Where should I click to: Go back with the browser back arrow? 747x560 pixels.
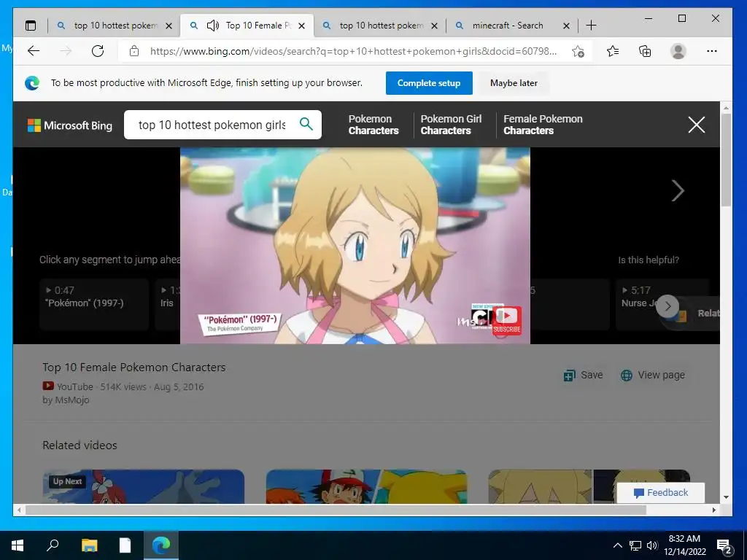34,51
